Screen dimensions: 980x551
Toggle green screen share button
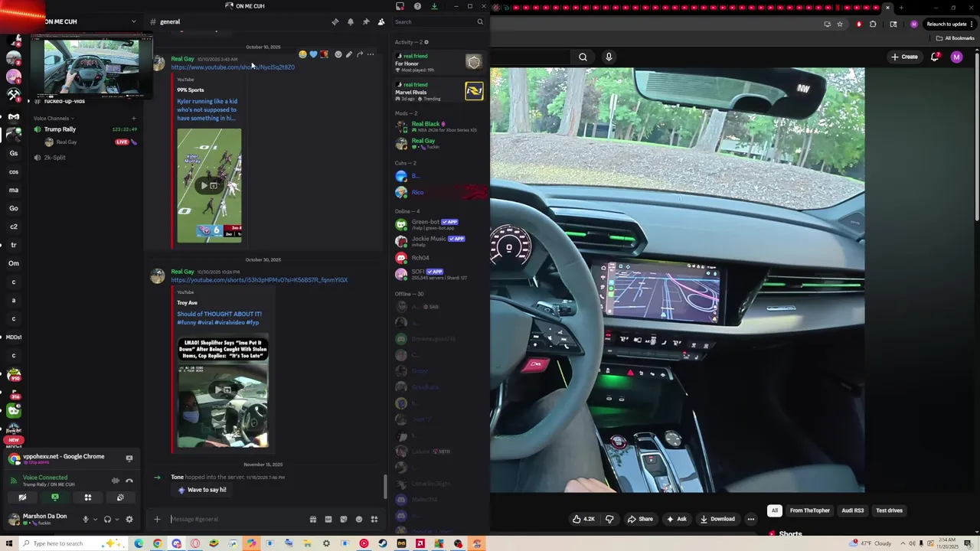point(55,497)
